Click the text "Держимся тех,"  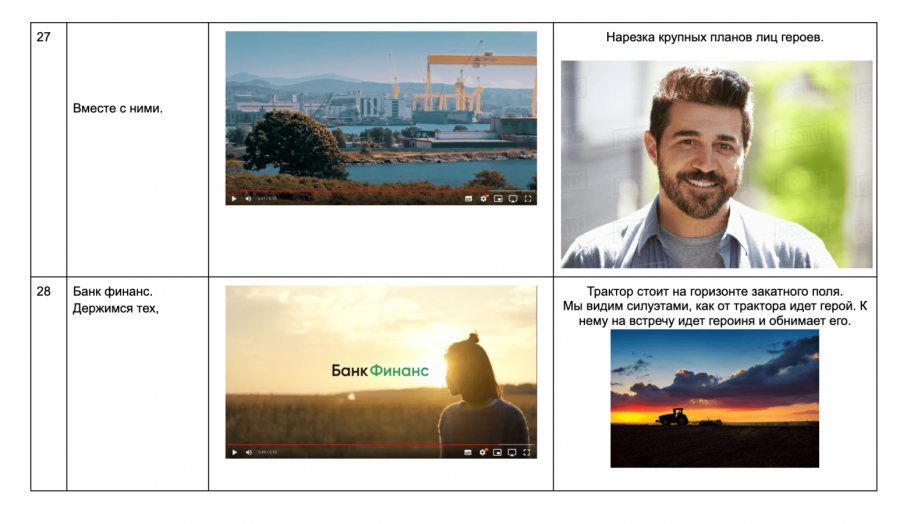[x=115, y=309]
